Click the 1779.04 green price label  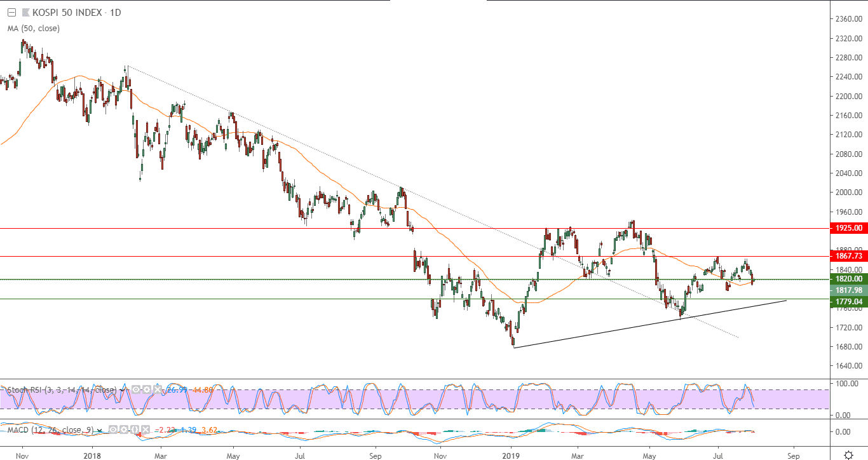click(848, 302)
